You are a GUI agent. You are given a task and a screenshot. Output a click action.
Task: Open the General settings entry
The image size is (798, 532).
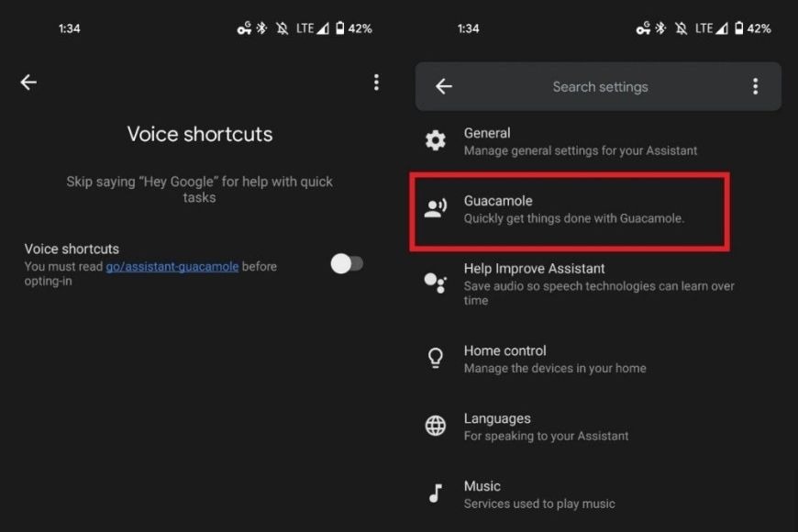click(580, 141)
